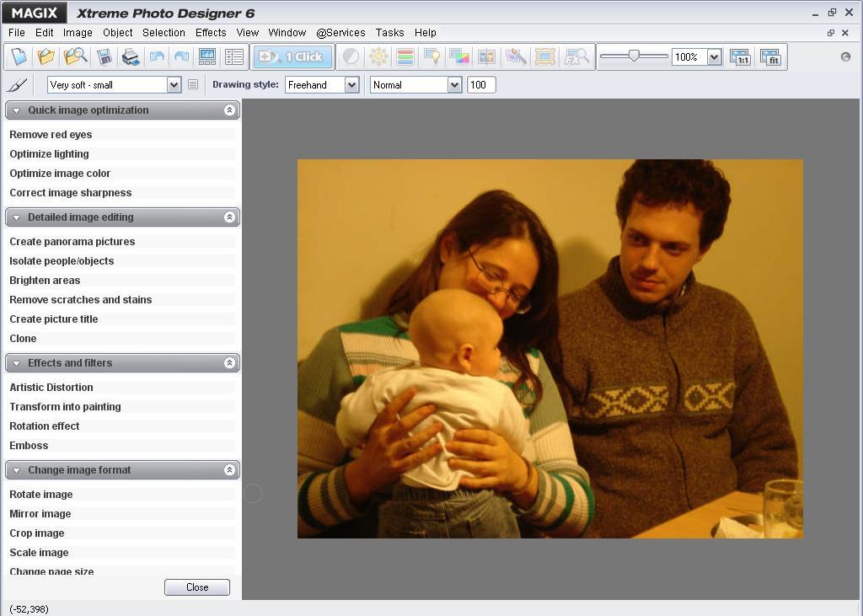863x616 pixels.
Task: Open the Save file icon
Action: pyautogui.click(x=105, y=56)
